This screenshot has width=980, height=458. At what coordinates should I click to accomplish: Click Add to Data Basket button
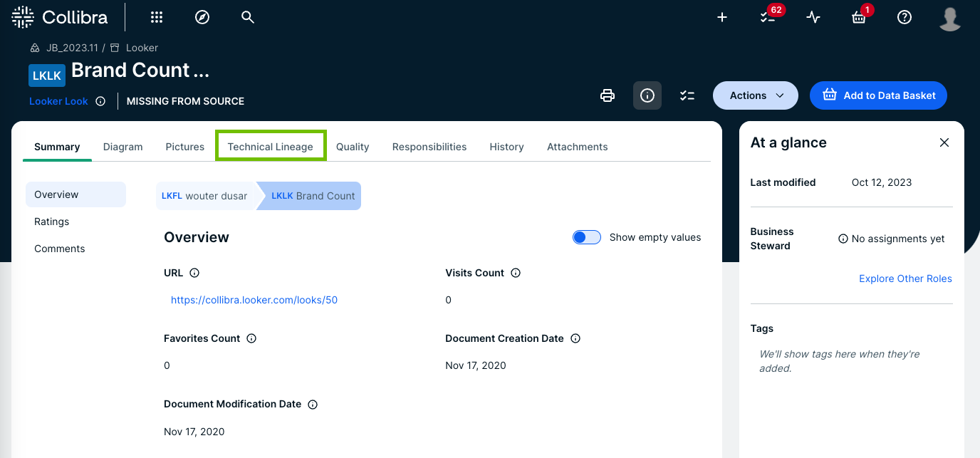coord(878,95)
